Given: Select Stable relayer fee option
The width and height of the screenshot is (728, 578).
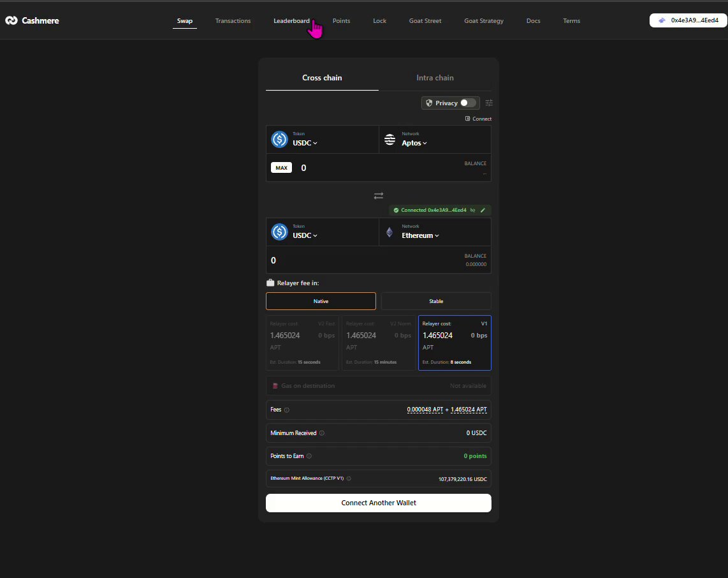Looking at the screenshot, I should click(x=436, y=301).
